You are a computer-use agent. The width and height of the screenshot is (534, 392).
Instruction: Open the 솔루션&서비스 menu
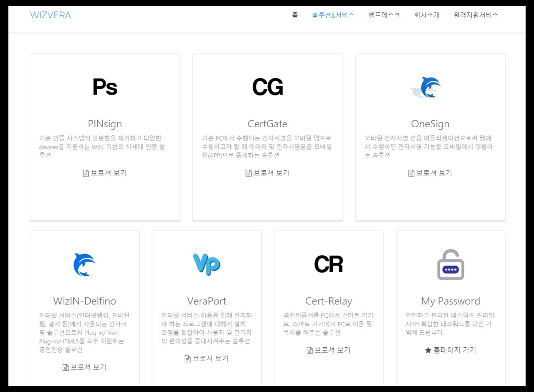(x=333, y=15)
